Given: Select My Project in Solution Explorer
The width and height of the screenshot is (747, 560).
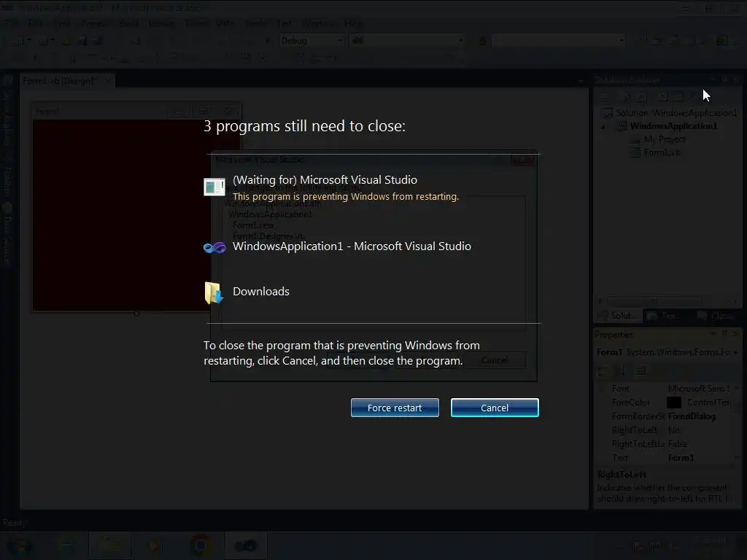Looking at the screenshot, I should click(665, 139).
